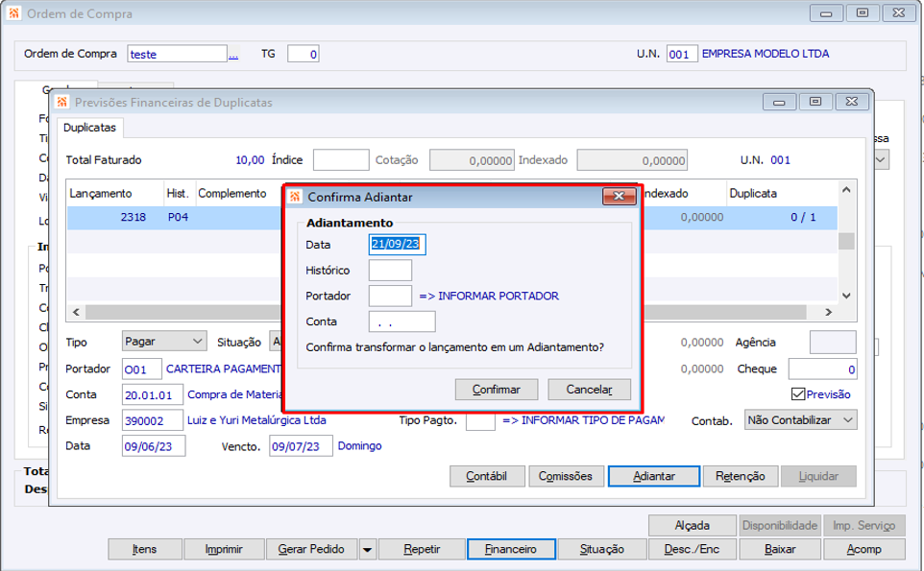Image resolution: width=924 pixels, height=571 pixels.
Task: Select the Duplicatas tab
Action: [x=89, y=128]
